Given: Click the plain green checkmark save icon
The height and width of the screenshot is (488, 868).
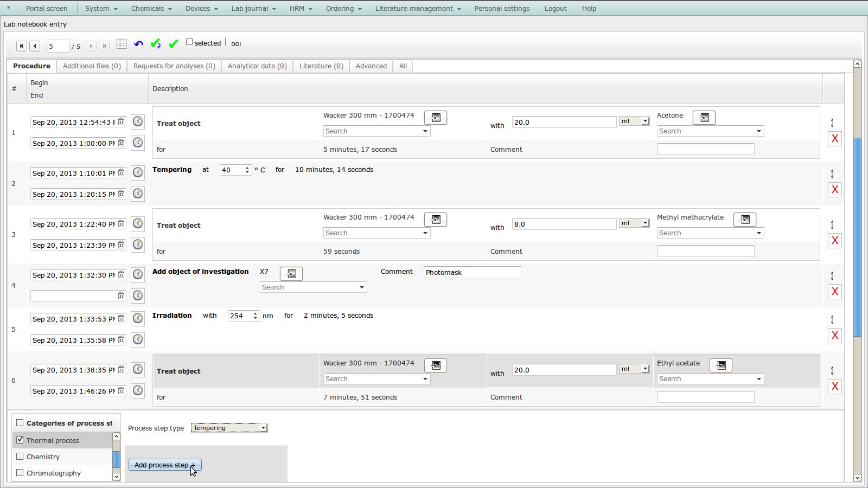Looking at the screenshot, I should [x=174, y=44].
